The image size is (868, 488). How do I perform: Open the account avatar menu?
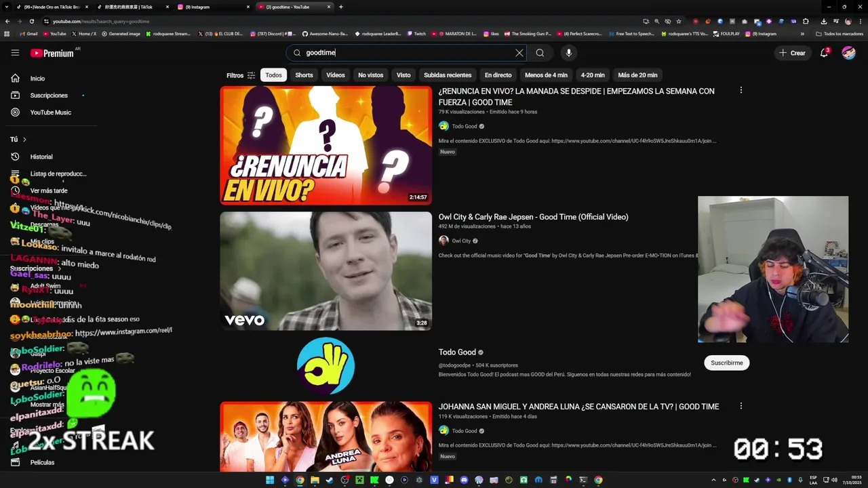(x=848, y=53)
